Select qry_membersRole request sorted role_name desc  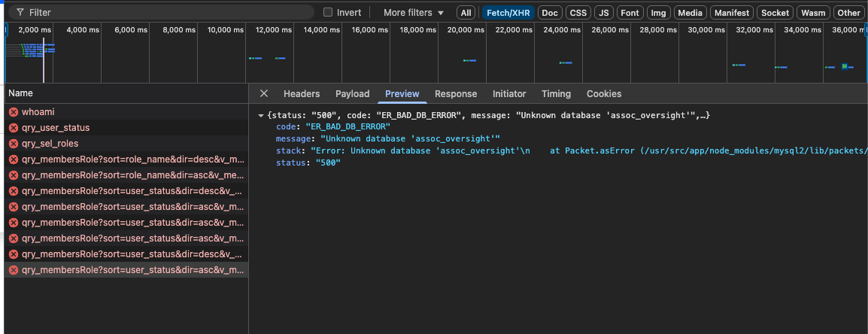pos(126,159)
